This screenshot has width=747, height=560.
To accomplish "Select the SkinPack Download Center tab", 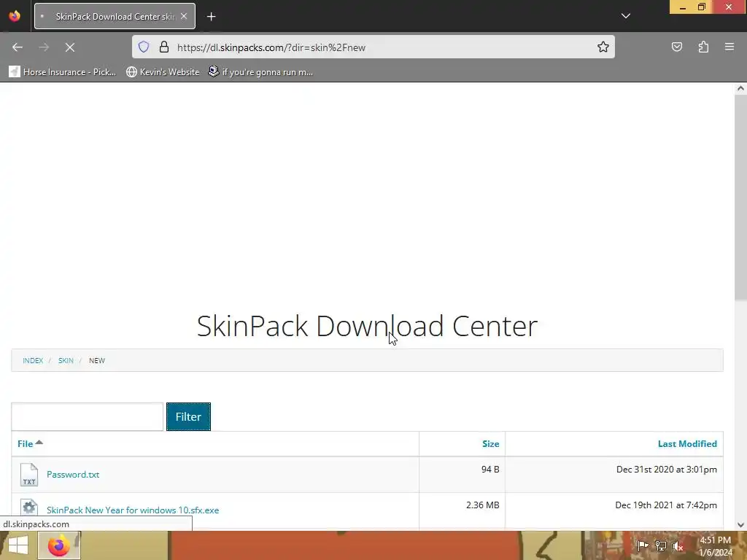I will 115,16.
